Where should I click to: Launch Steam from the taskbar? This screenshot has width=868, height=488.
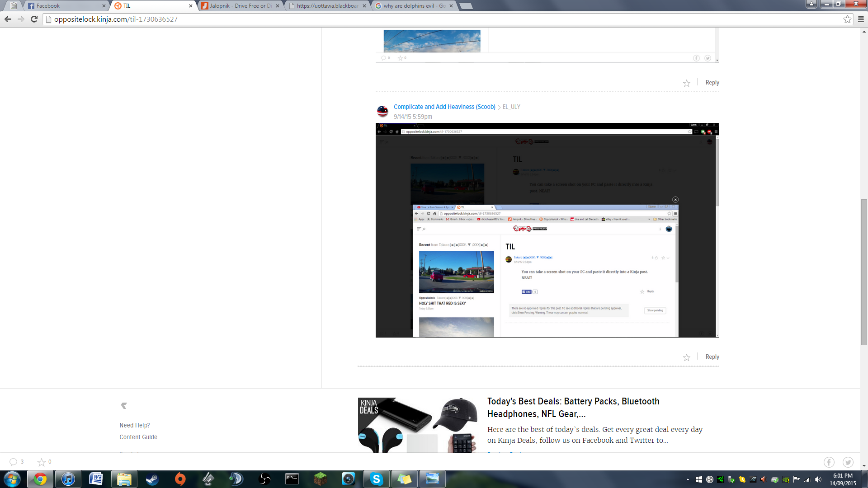pos(152,479)
